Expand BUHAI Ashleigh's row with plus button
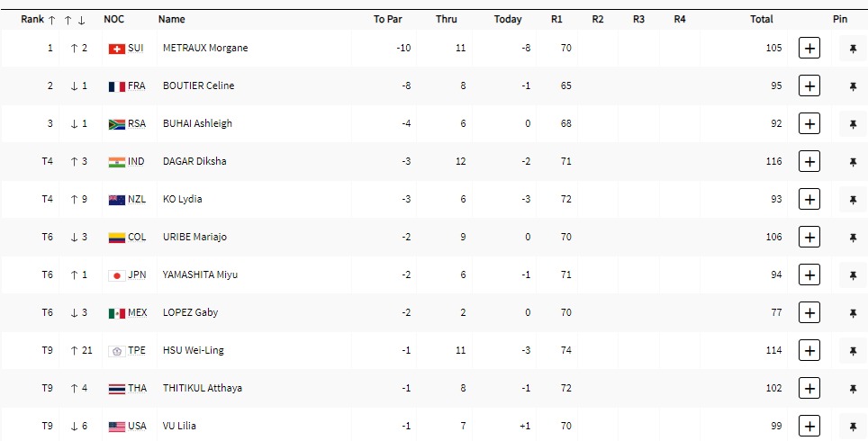868x441 pixels. [809, 124]
